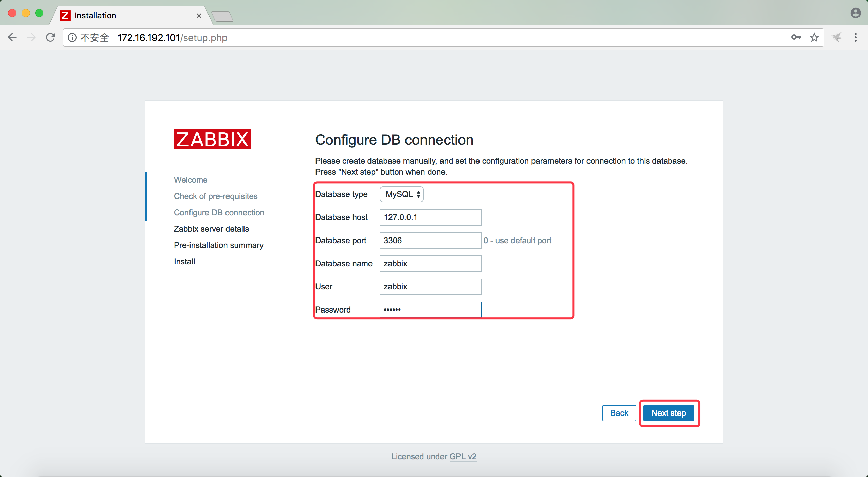The image size is (868, 477).
Task: Open the Chrome profile avatar
Action: tap(855, 13)
